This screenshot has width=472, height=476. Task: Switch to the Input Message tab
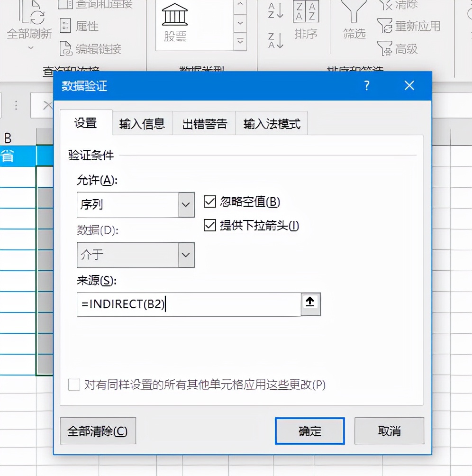(142, 124)
